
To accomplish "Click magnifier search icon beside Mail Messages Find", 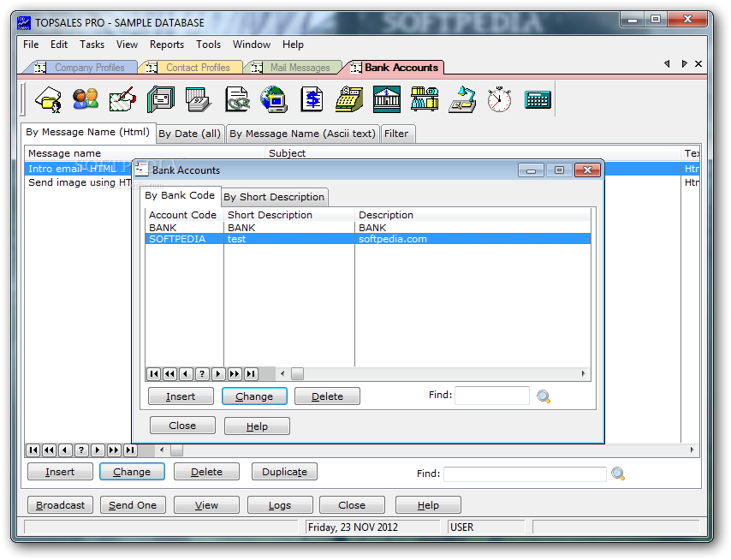I will pos(618,474).
